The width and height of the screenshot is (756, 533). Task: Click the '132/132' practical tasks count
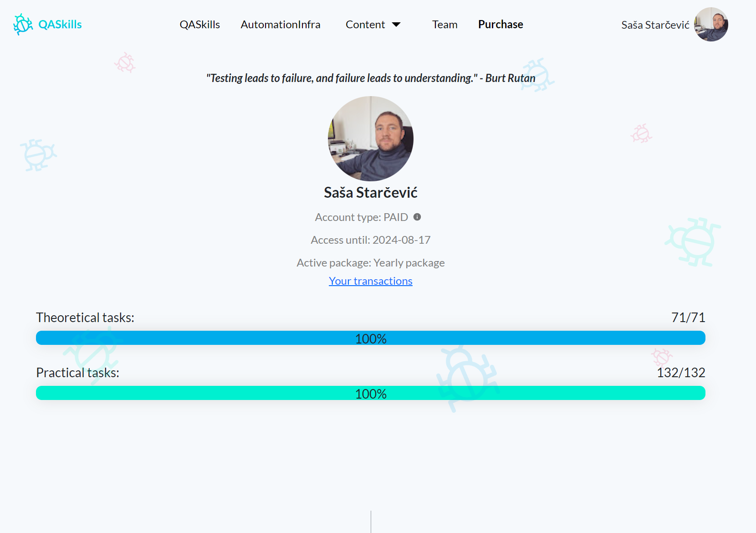point(681,373)
